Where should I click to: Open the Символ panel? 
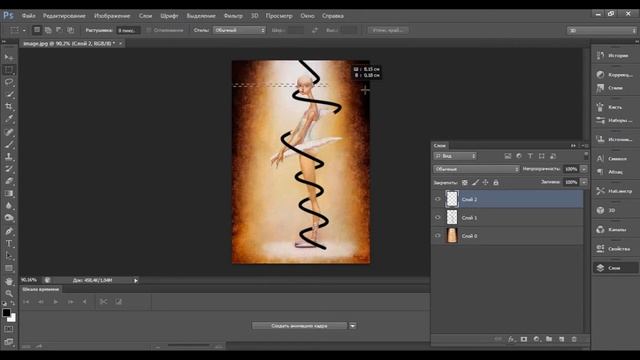click(615, 159)
